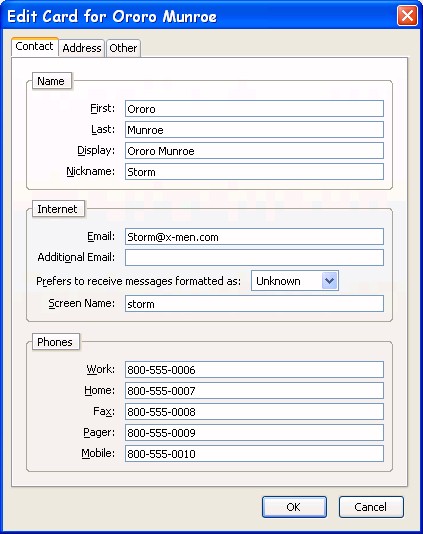Confirm changes with the OK button

click(x=294, y=507)
